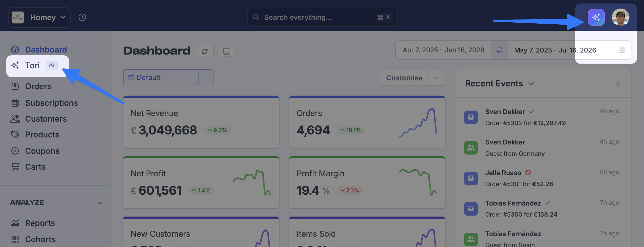Open the Net Revenue card
Viewport: 644px width, 247px height.
[201, 122]
